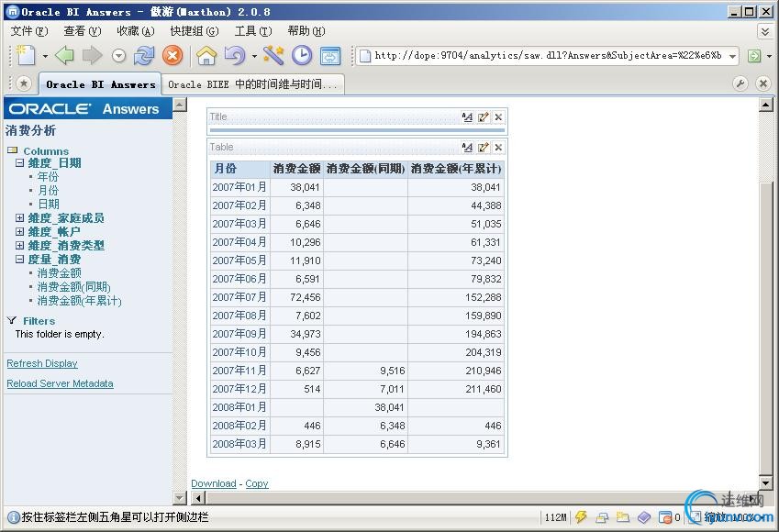Open the 工具(T) menu
The height and width of the screenshot is (532, 779).
tap(253, 31)
